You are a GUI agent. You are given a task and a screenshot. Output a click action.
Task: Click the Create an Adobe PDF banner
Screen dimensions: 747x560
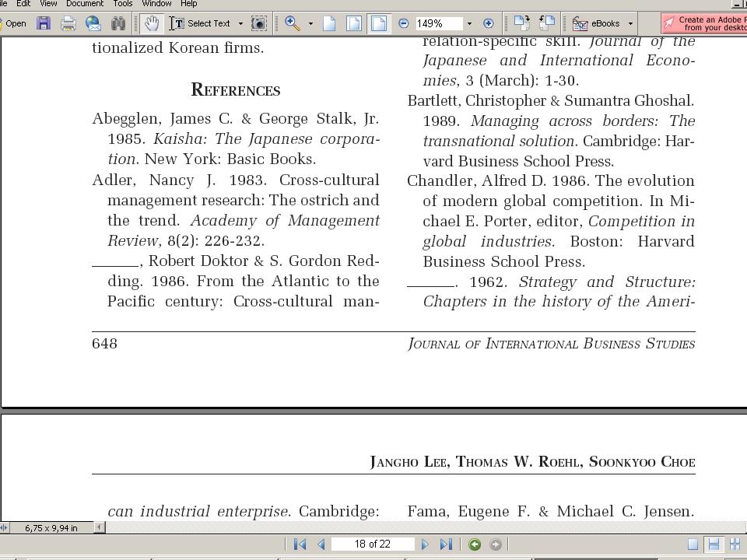[704, 23]
